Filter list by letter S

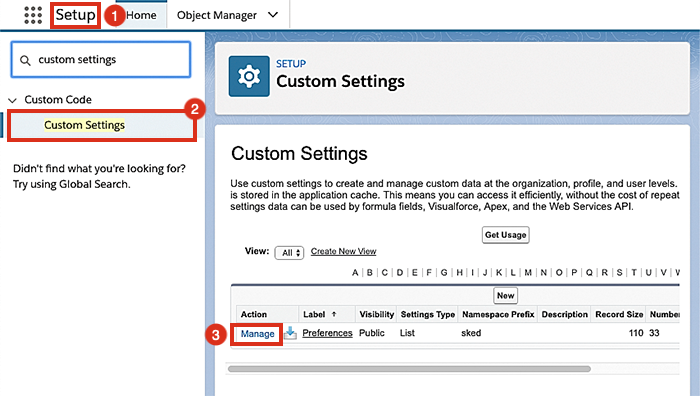tap(619, 272)
